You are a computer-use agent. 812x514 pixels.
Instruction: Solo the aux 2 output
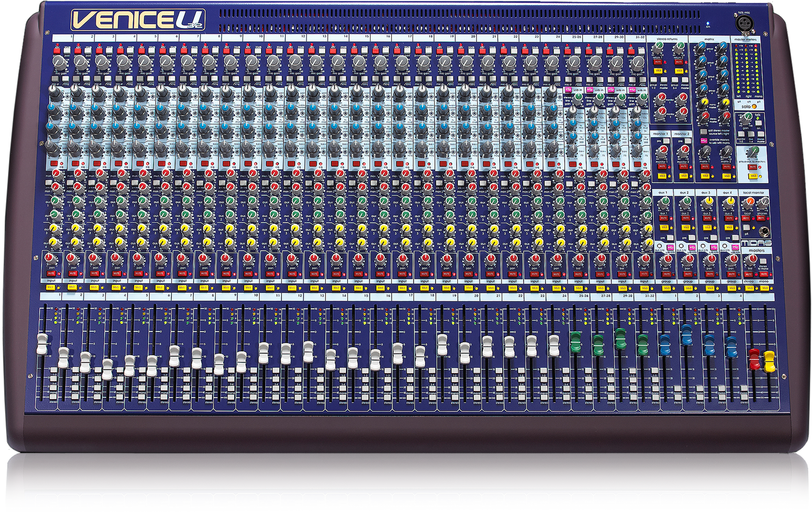coord(686,227)
